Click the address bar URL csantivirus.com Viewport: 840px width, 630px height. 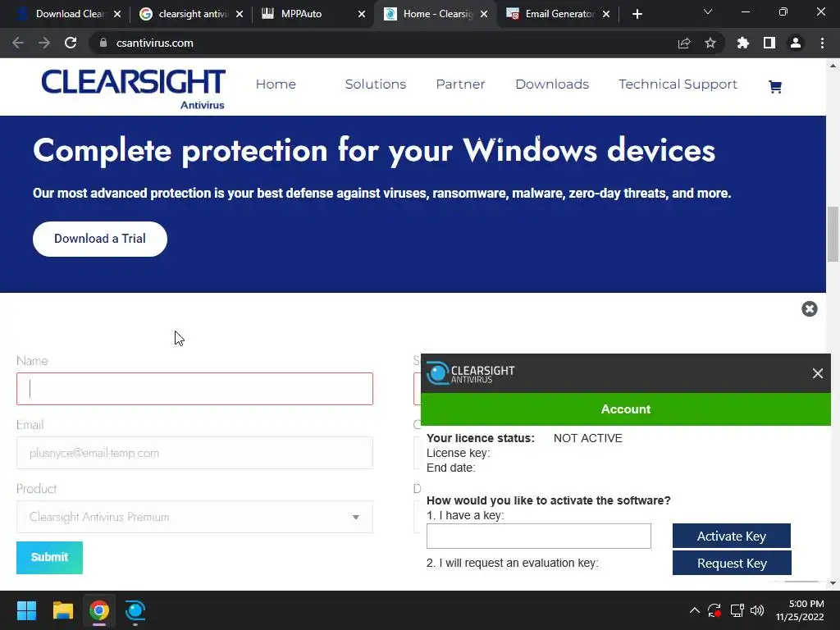155,43
